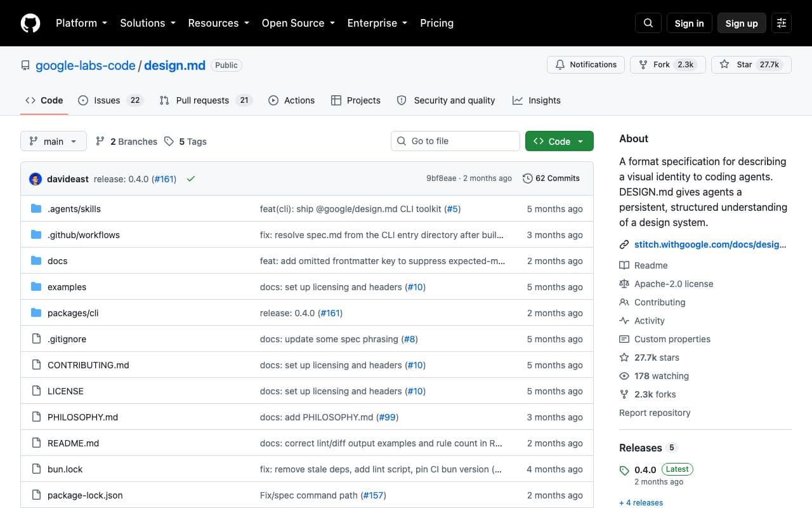Switch to the Actions tab
The width and height of the screenshot is (812, 508).
pos(291,100)
